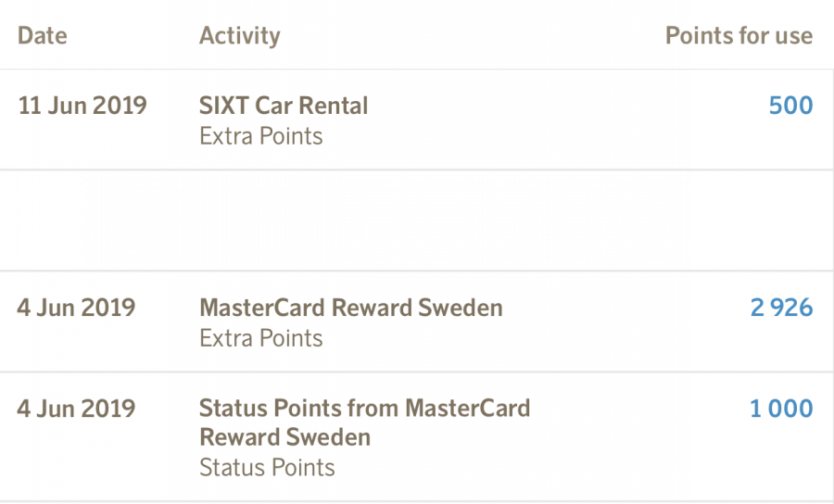Image resolution: width=834 pixels, height=504 pixels.
Task: Click the Activity column header
Action: (x=239, y=36)
